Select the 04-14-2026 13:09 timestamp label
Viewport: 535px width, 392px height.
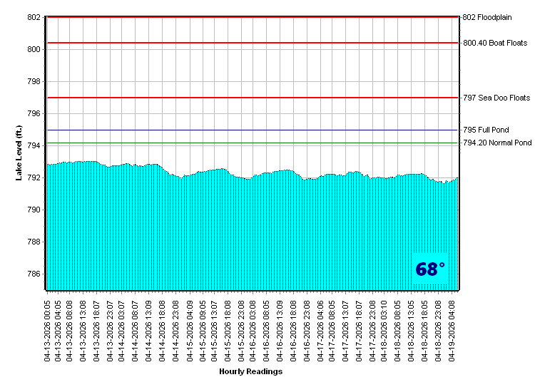pos(149,329)
